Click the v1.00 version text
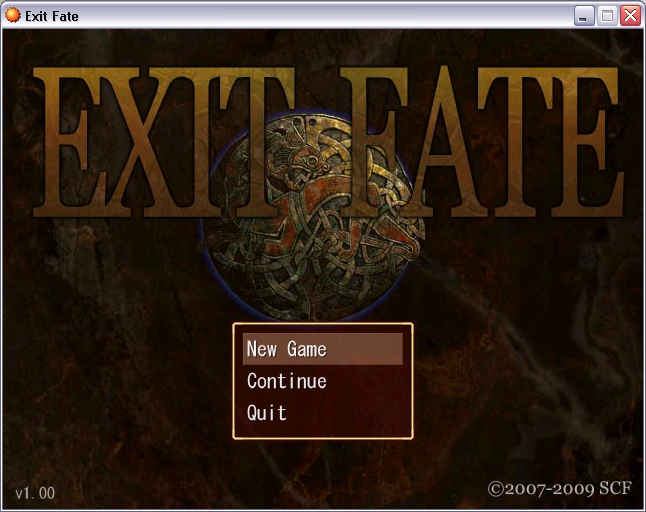Image resolution: width=646 pixels, height=512 pixels. (x=35, y=493)
